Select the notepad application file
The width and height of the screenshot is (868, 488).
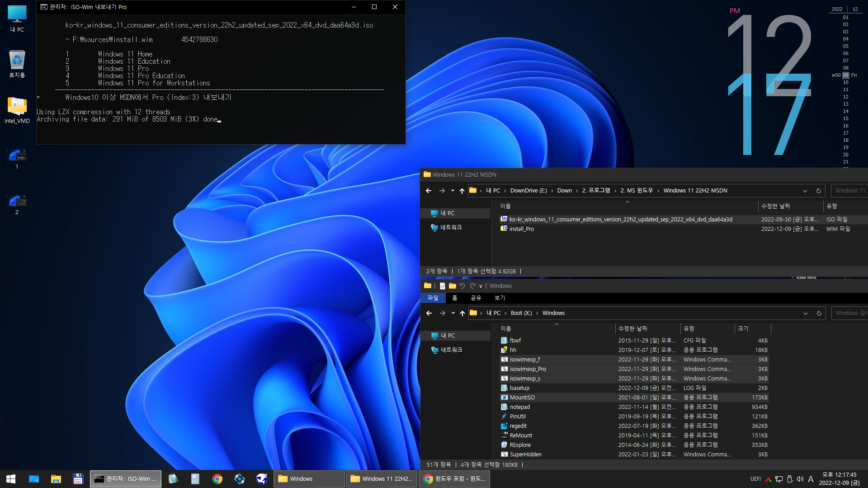(x=634, y=407)
